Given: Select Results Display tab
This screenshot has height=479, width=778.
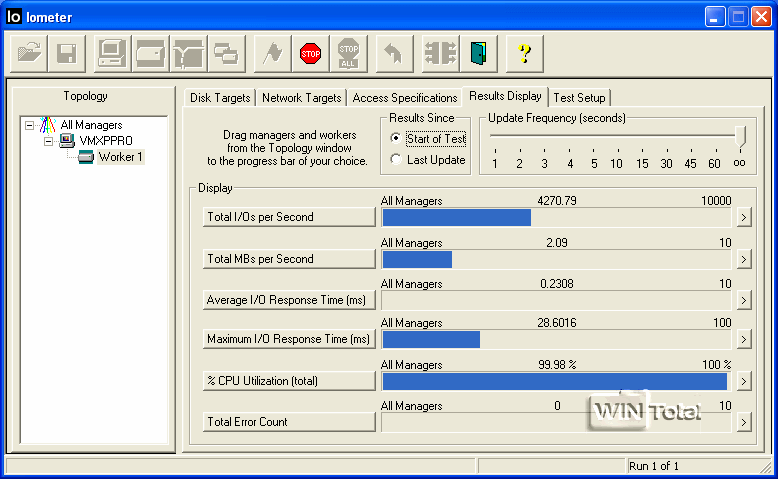Looking at the screenshot, I should (505, 96).
